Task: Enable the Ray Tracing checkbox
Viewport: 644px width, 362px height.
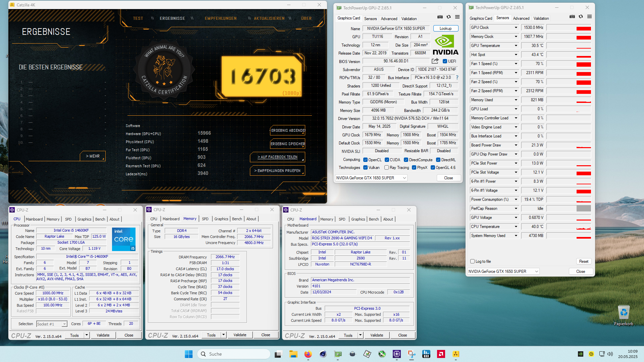Action: [387, 168]
